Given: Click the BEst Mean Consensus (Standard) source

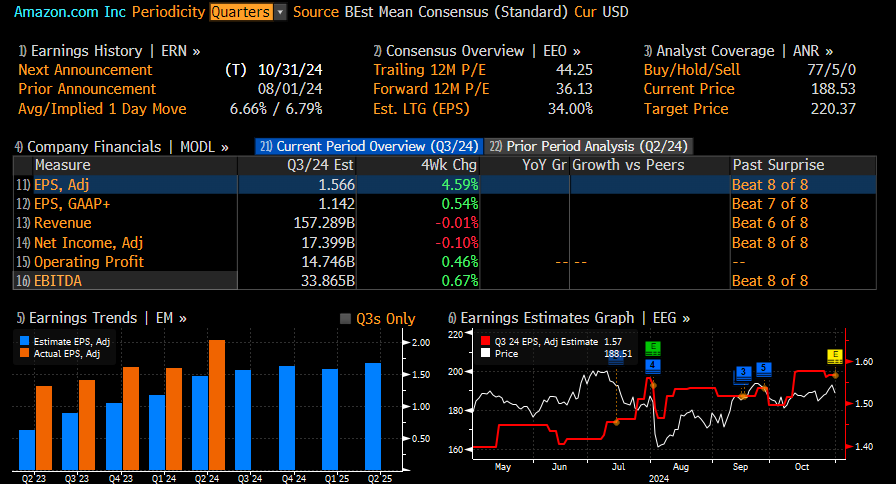Looking at the screenshot, I should coord(455,12).
